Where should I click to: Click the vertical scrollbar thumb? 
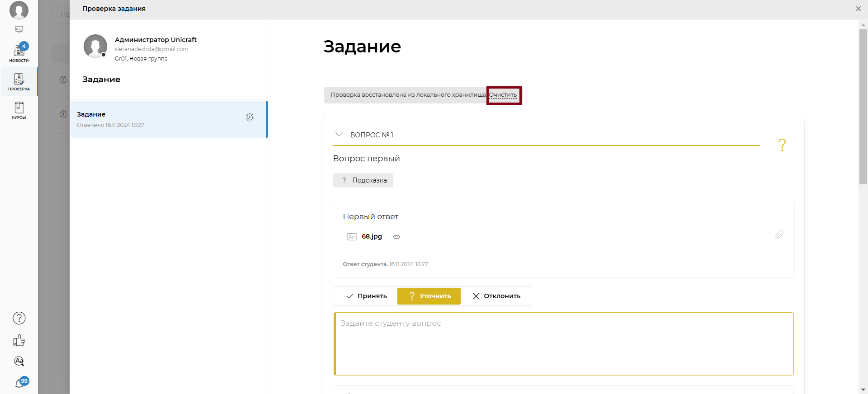coord(863,107)
